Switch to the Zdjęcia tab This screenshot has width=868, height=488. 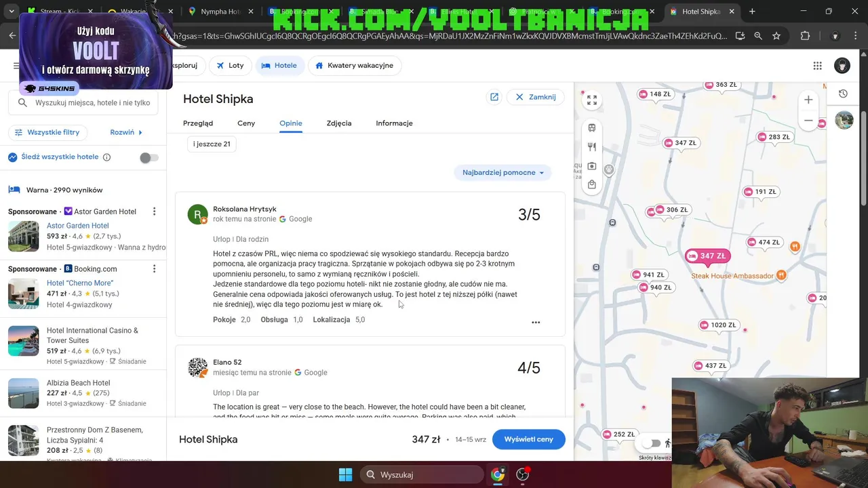[339, 123]
